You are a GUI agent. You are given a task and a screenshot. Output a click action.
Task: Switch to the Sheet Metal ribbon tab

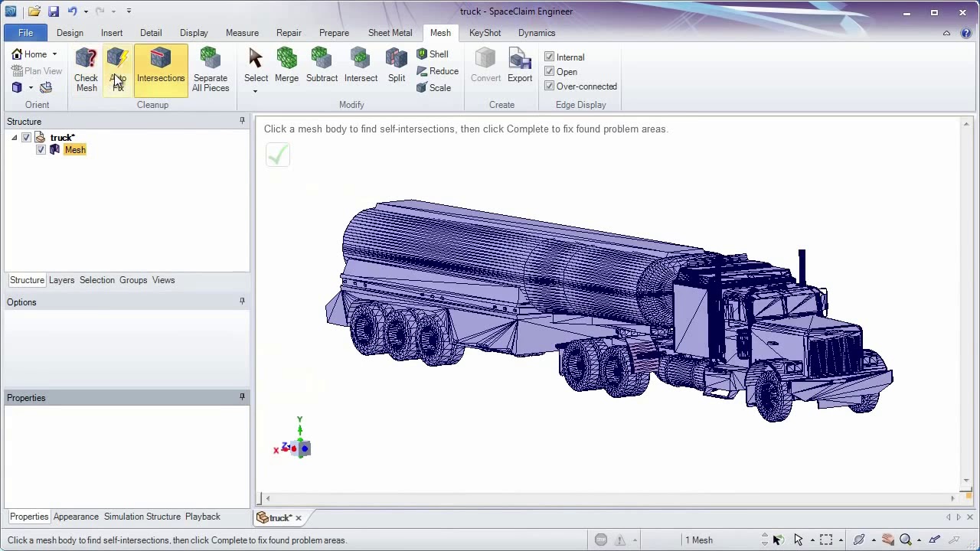[x=390, y=33]
